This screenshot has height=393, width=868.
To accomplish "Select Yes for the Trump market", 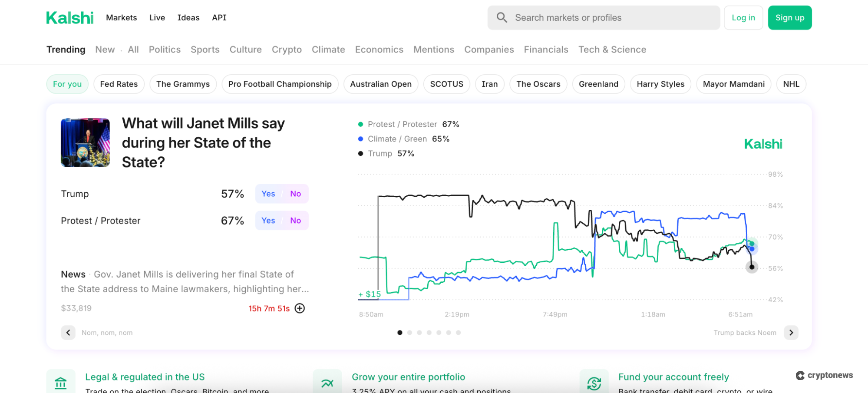I will (268, 194).
